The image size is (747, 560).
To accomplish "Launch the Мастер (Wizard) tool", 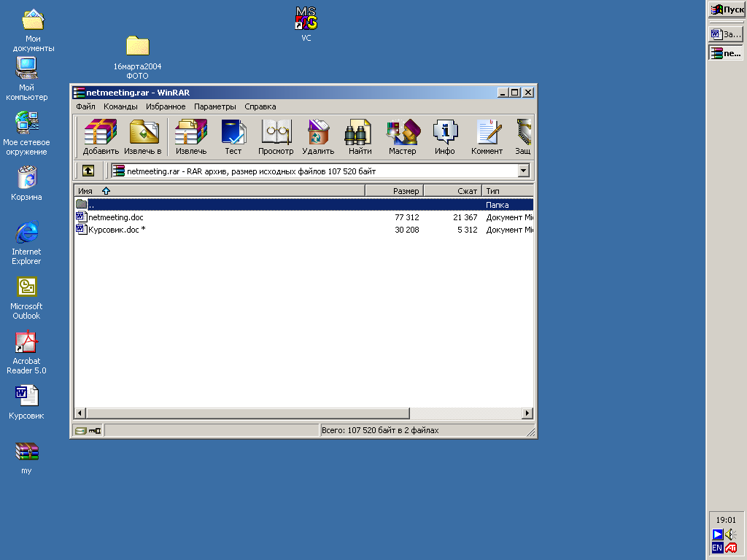I will (x=403, y=137).
